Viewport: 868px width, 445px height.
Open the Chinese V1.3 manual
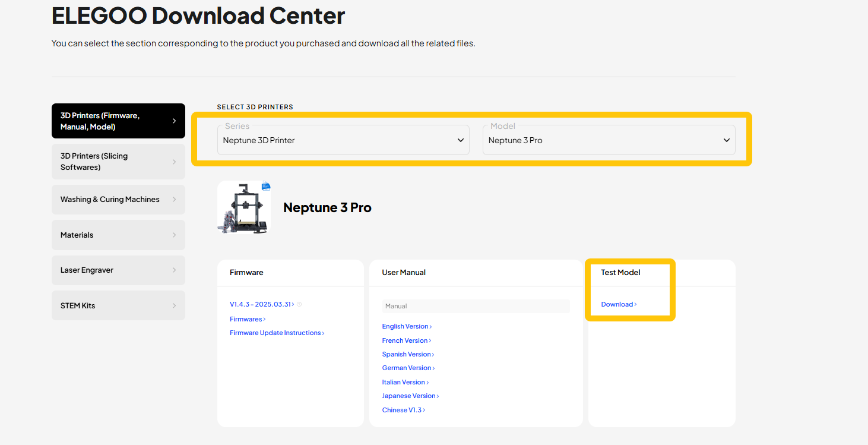click(x=403, y=410)
